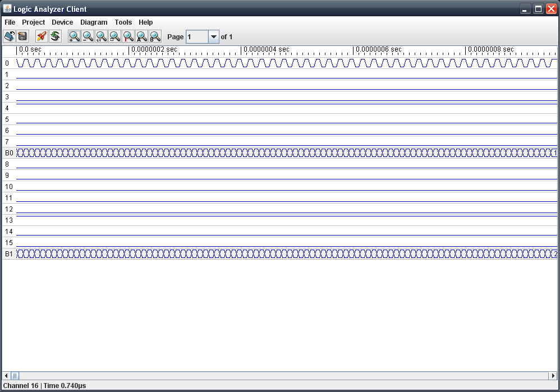
Task: Click the left arrow of horizontal scrollbar
Action: point(6,376)
